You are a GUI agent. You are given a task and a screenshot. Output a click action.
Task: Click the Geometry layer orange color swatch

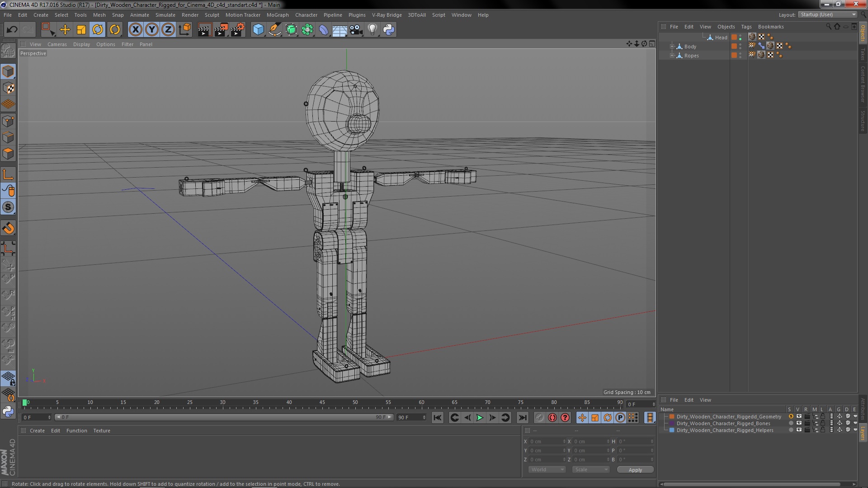(x=672, y=417)
